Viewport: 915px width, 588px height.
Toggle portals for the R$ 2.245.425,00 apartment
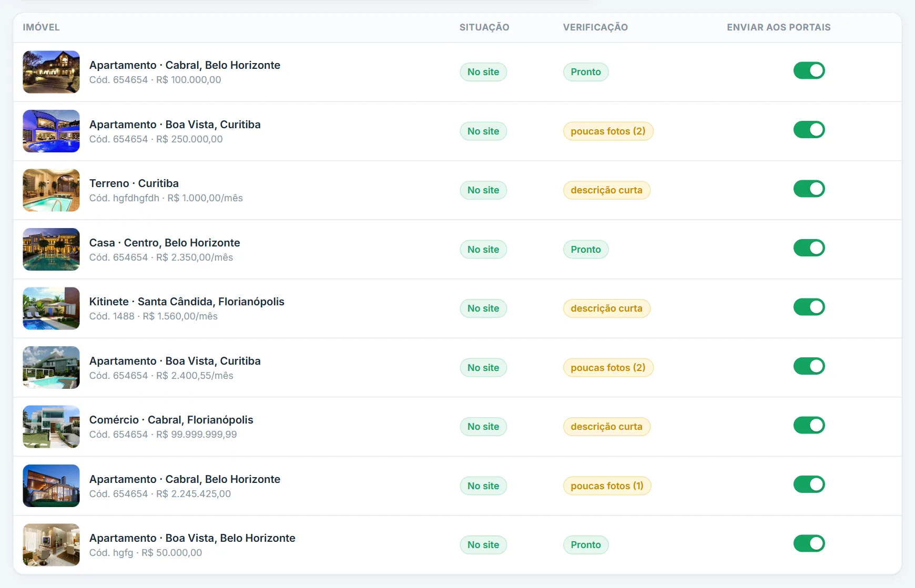click(809, 484)
